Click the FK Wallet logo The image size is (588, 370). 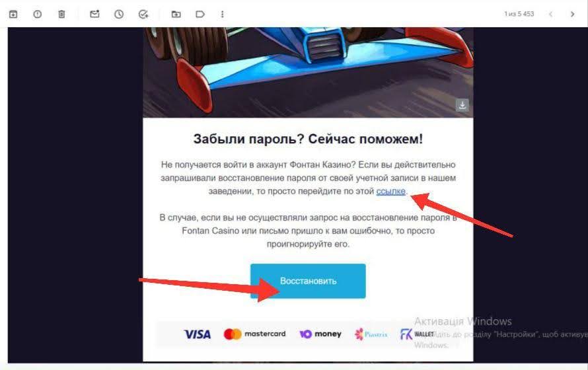pos(416,334)
